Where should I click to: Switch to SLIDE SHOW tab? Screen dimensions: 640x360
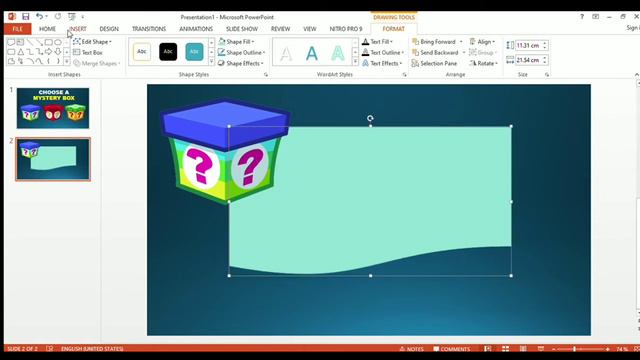[x=242, y=29]
